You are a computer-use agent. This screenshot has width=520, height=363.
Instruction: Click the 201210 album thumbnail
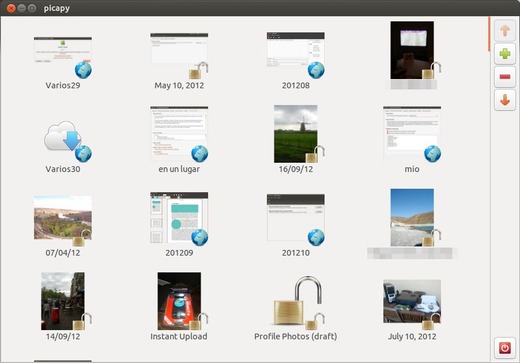coord(296,217)
